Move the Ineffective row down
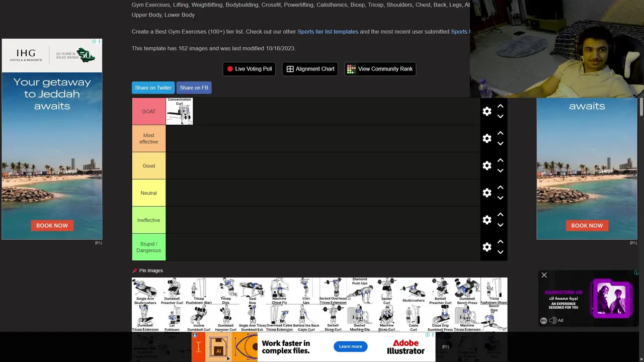The height and width of the screenshot is (362, 644). 500,225
